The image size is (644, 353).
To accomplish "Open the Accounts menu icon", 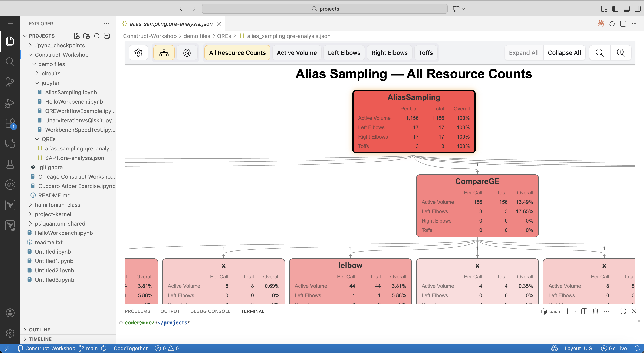I will pos(10,313).
